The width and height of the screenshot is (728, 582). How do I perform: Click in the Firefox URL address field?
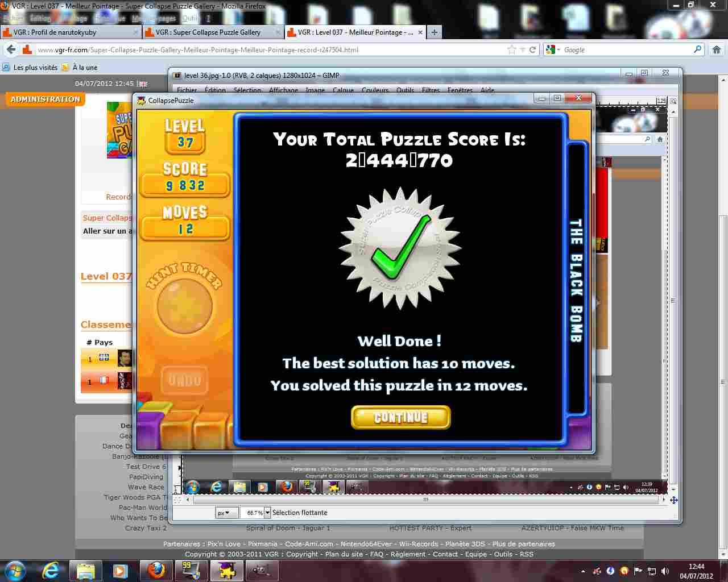pyautogui.click(x=267, y=50)
